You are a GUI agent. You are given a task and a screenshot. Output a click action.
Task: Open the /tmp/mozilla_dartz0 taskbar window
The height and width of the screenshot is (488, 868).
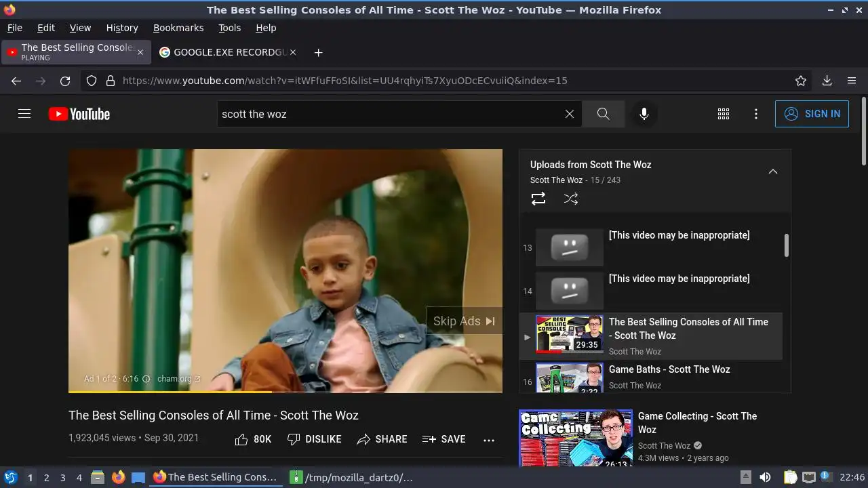(x=351, y=477)
